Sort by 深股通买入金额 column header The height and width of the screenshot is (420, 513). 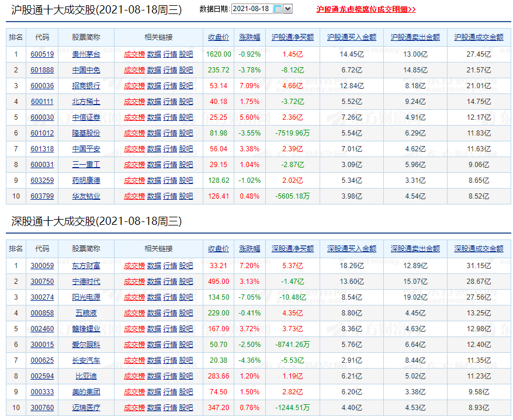click(352, 249)
